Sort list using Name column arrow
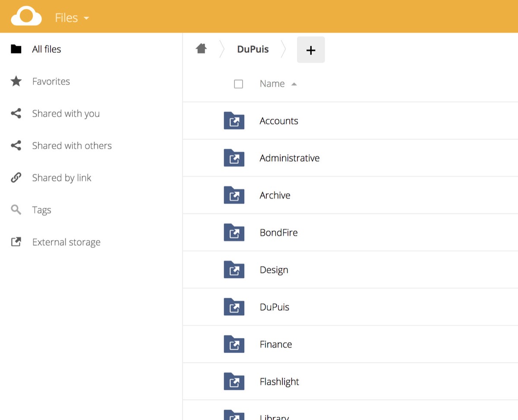 (x=294, y=84)
